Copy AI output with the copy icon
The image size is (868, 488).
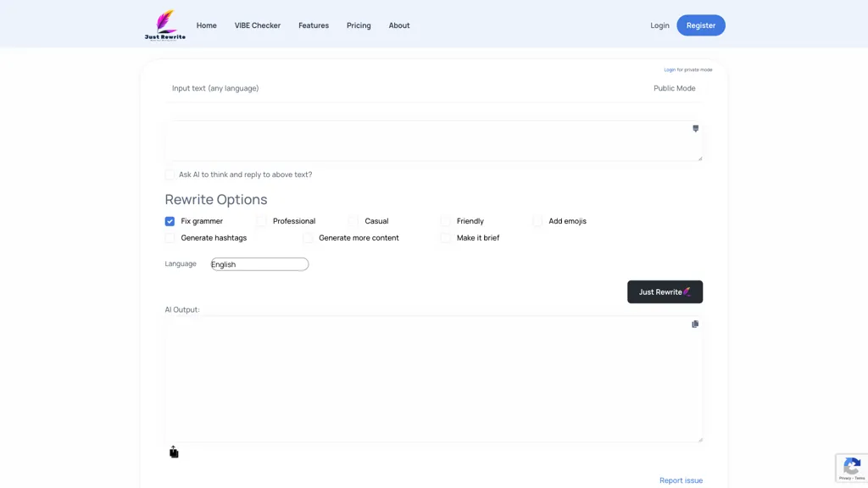pos(695,324)
